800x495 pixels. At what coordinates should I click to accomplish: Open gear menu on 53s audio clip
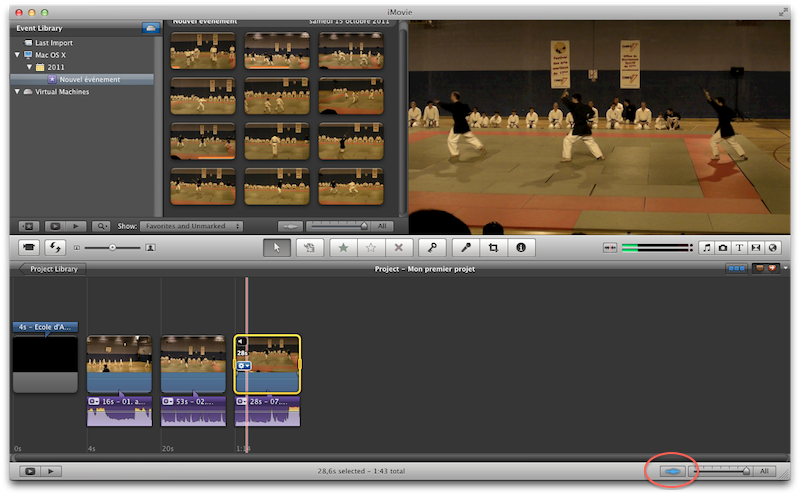[x=168, y=402]
